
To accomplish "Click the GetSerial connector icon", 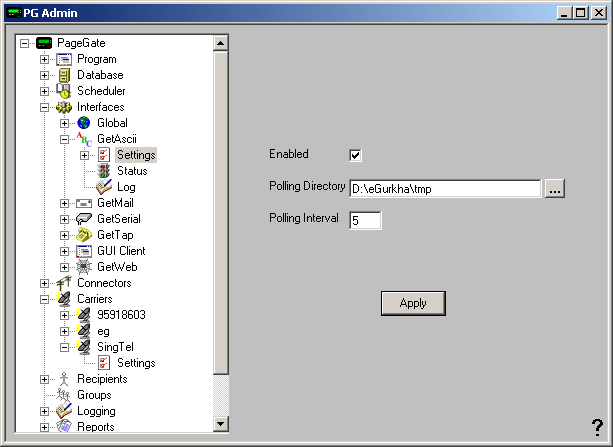I will pos(84,219).
